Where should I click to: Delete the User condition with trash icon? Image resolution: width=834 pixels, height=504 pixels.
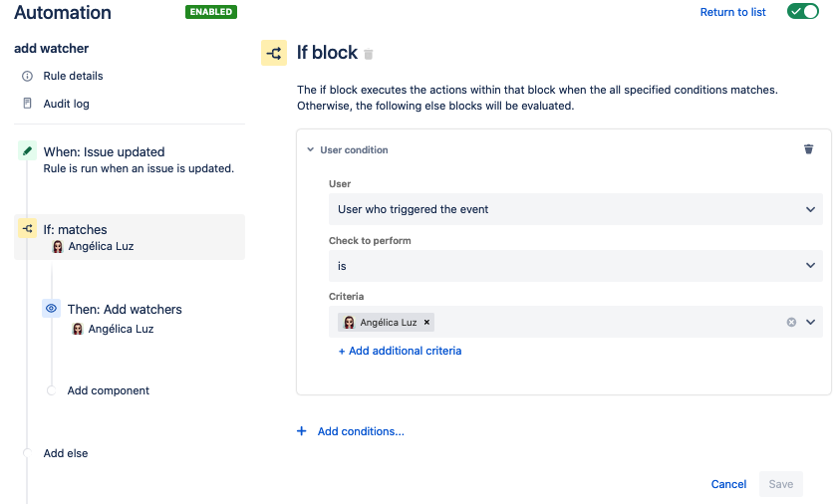[x=808, y=149]
